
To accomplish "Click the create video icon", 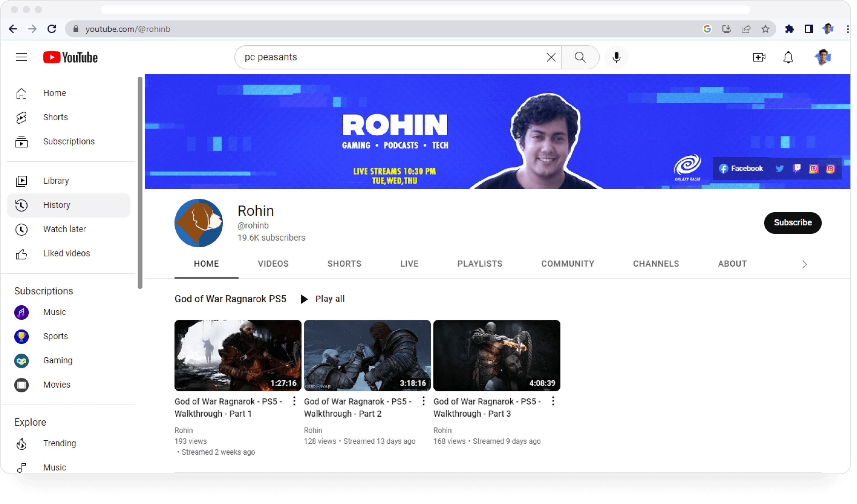I will tap(759, 57).
